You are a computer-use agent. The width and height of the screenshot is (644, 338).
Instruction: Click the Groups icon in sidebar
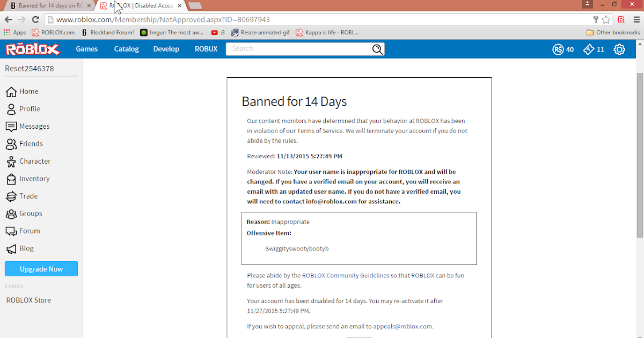coord(11,214)
